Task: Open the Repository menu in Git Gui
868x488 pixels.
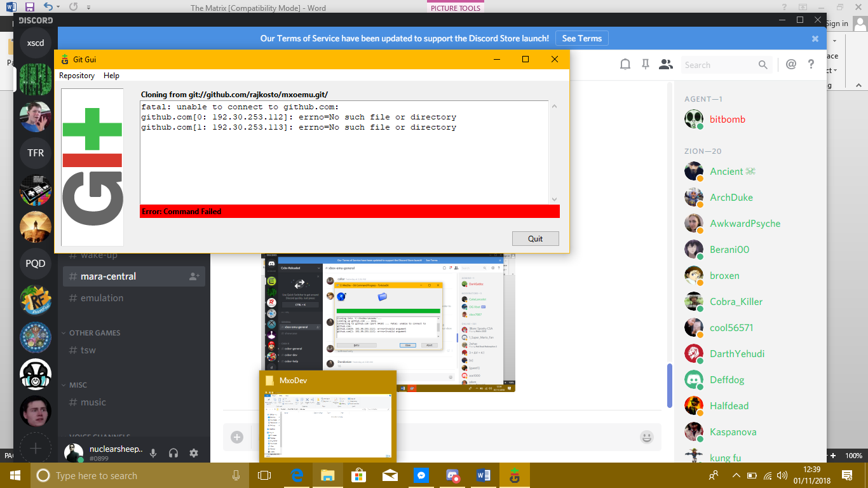Action: [x=77, y=76]
